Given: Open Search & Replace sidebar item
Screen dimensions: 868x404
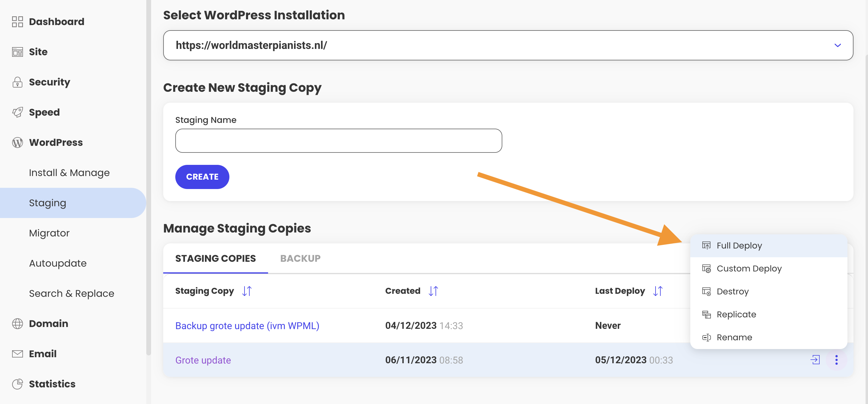Looking at the screenshot, I should (72, 293).
